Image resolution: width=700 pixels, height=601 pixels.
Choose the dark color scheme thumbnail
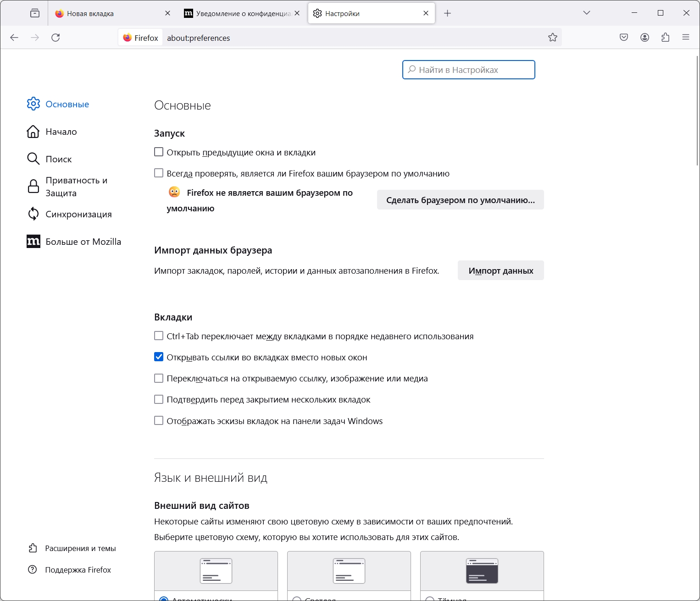pyautogui.click(x=482, y=571)
